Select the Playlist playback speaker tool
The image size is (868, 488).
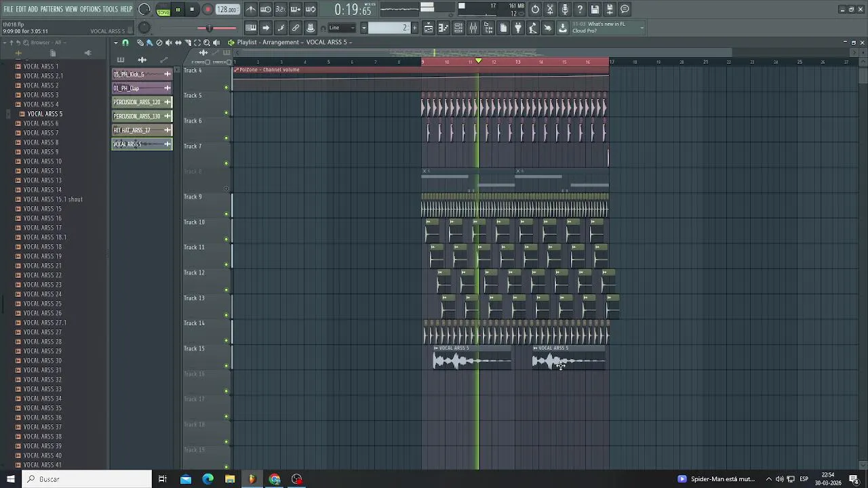pos(216,43)
